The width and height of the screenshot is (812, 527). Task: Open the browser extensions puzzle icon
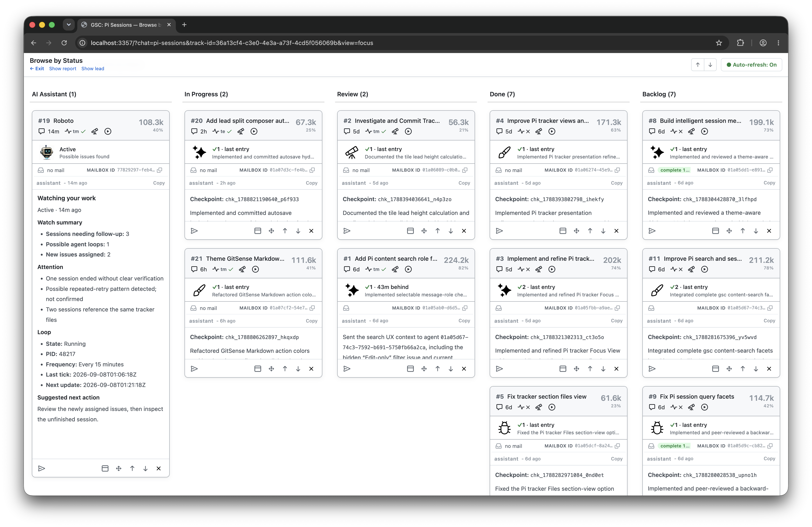(740, 43)
